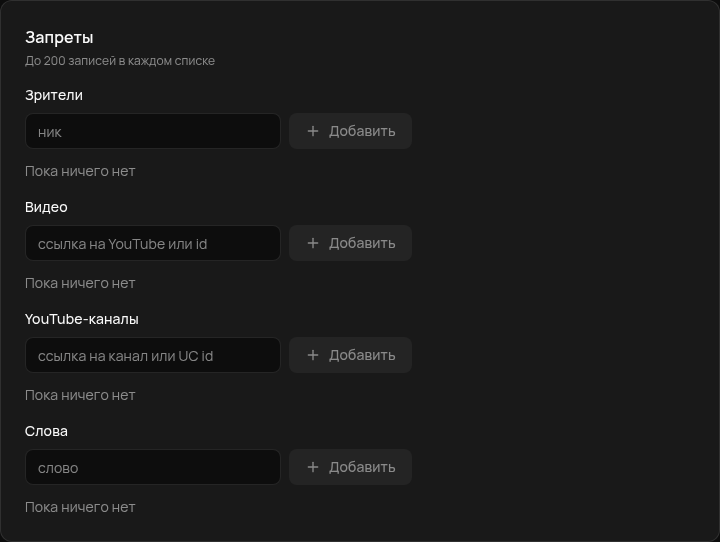Add a word with the Добавить button beside слово
720x542 pixels.
350,467
